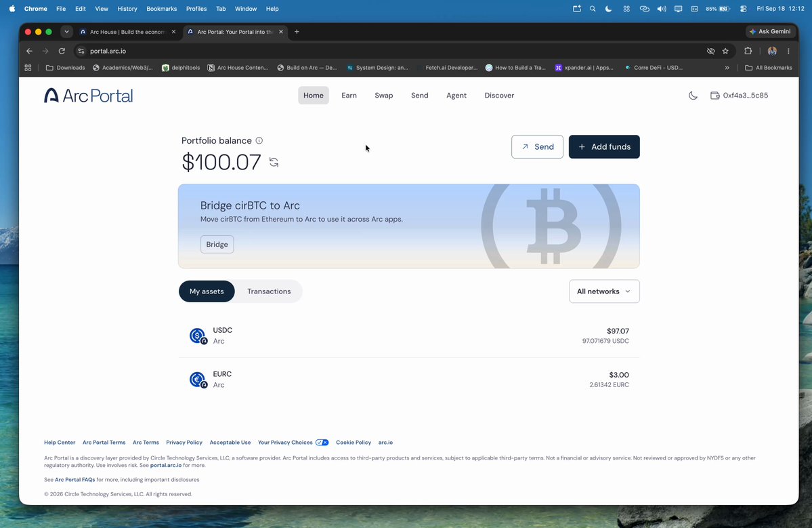Image resolution: width=812 pixels, height=528 pixels.
Task: Expand the All networks dropdown
Action: point(604,291)
